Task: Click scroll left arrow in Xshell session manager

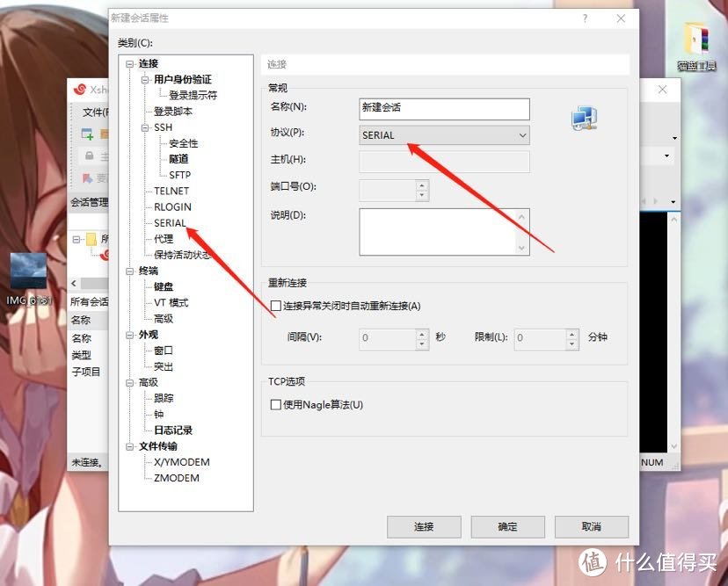Action: pyautogui.click(x=74, y=283)
